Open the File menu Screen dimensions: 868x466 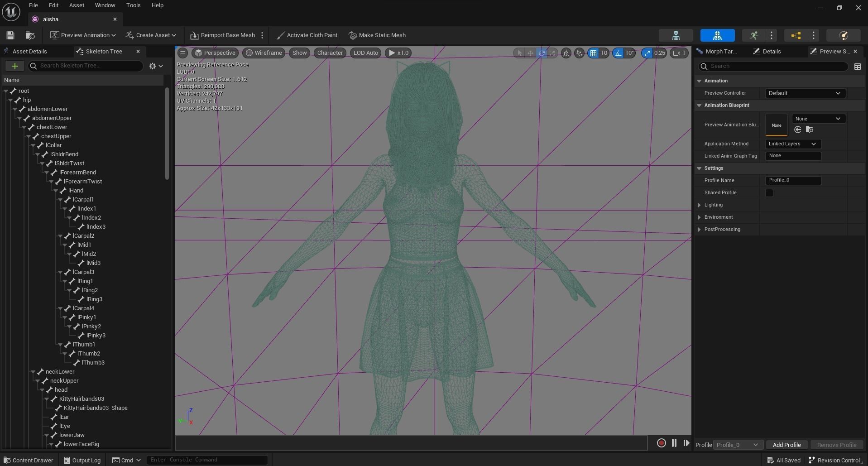[x=34, y=5]
